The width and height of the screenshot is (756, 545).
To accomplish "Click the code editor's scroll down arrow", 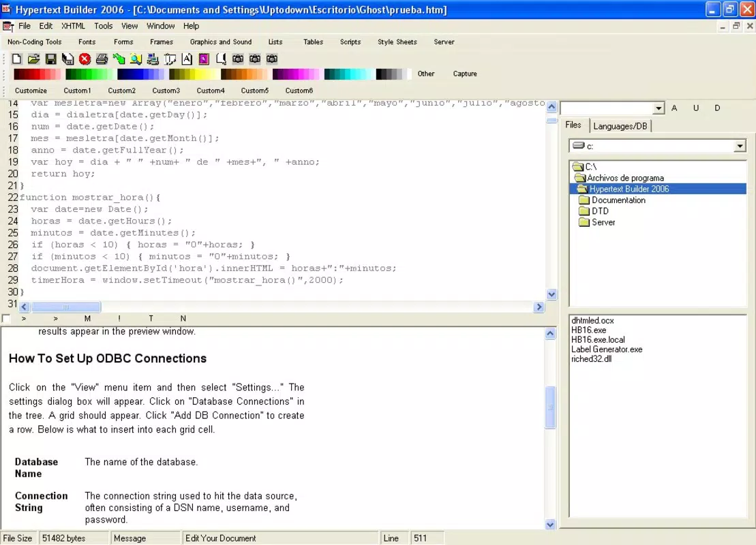I will (x=551, y=294).
